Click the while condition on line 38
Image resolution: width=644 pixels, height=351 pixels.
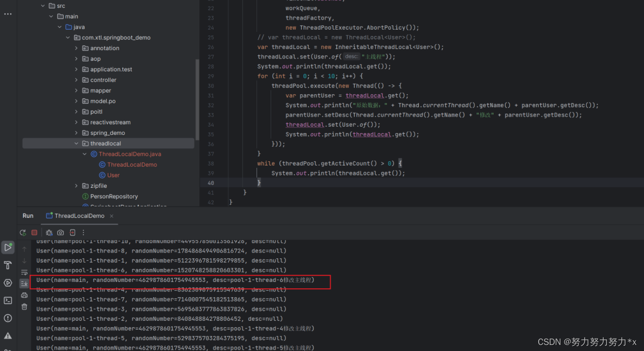330,163
